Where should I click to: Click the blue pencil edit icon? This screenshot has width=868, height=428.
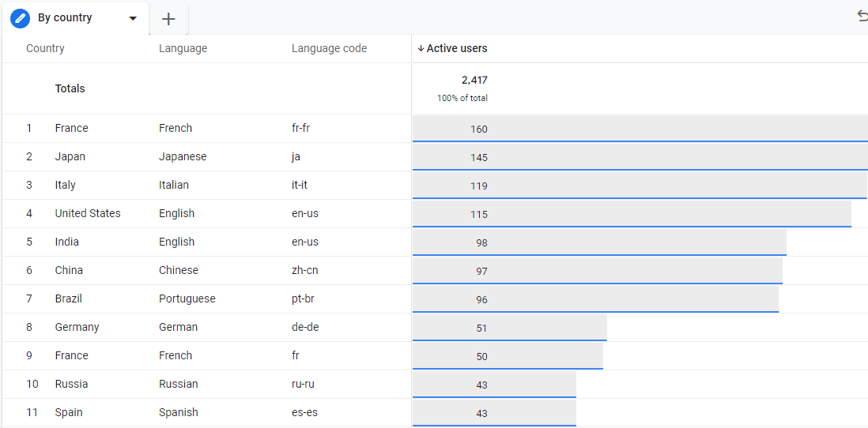pos(20,18)
